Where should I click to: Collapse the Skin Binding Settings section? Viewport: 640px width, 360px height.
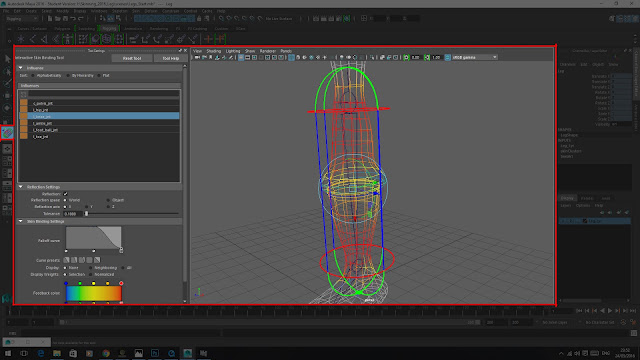click(x=20, y=221)
